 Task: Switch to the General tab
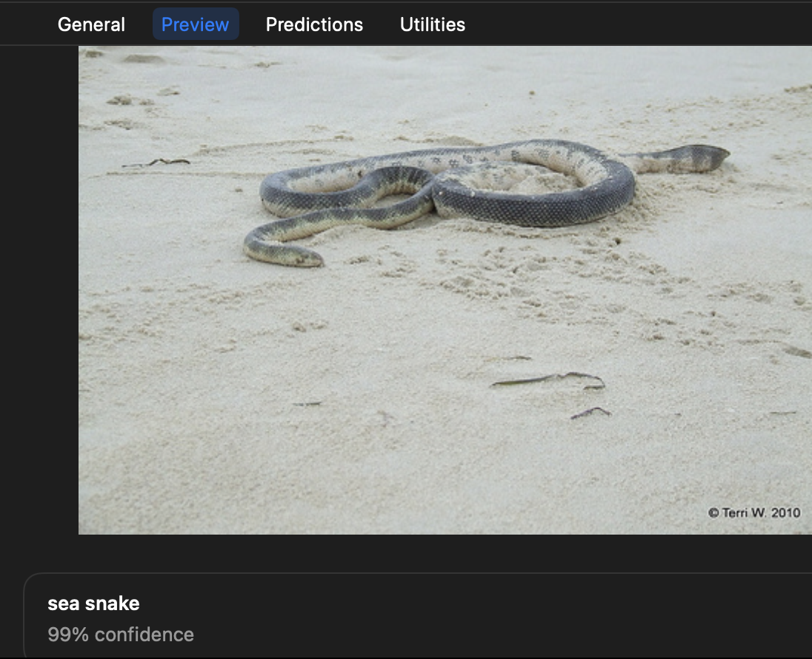[x=91, y=24]
